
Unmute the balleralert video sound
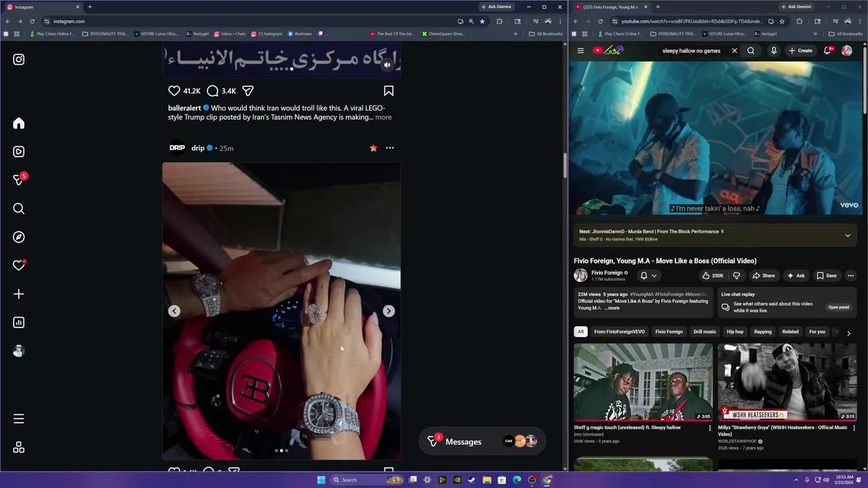click(387, 65)
